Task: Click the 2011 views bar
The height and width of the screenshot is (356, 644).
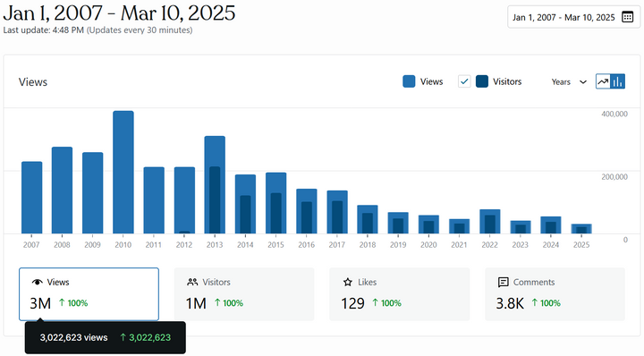Action: (x=154, y=200)
